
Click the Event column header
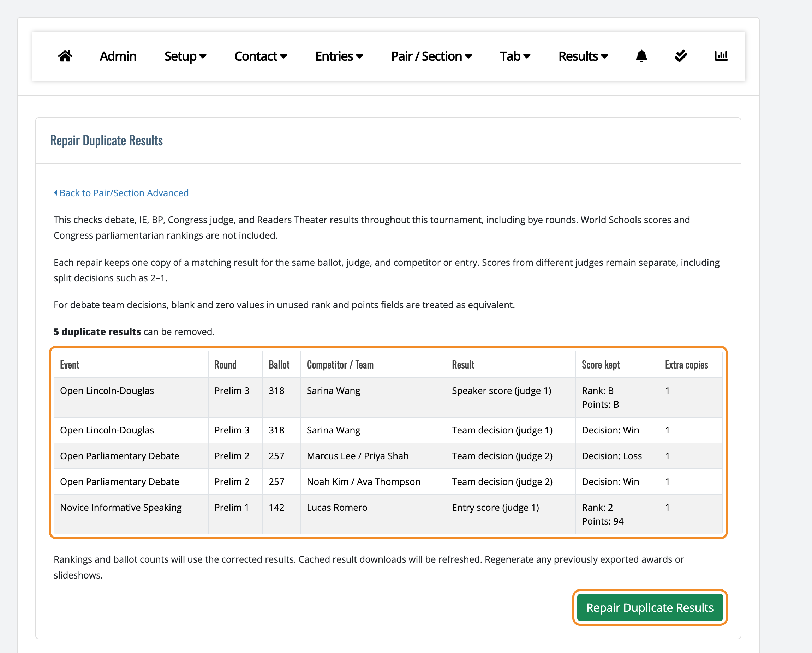131,365
